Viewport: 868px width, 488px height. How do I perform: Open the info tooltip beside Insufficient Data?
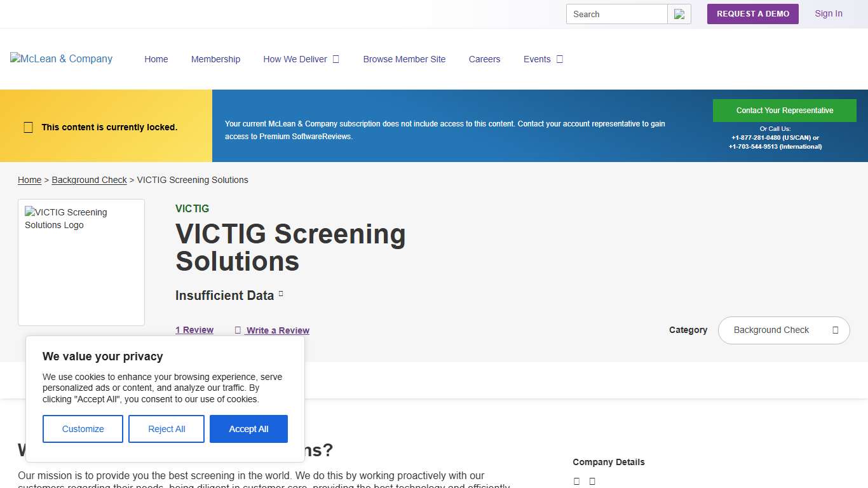click(x=281, y=292)
